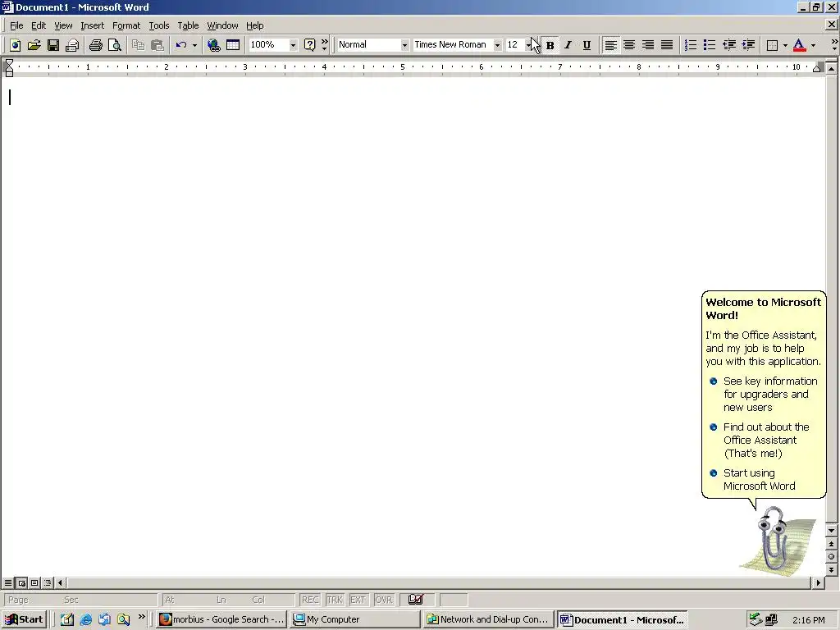Open the Window menu

click(222, 25)
